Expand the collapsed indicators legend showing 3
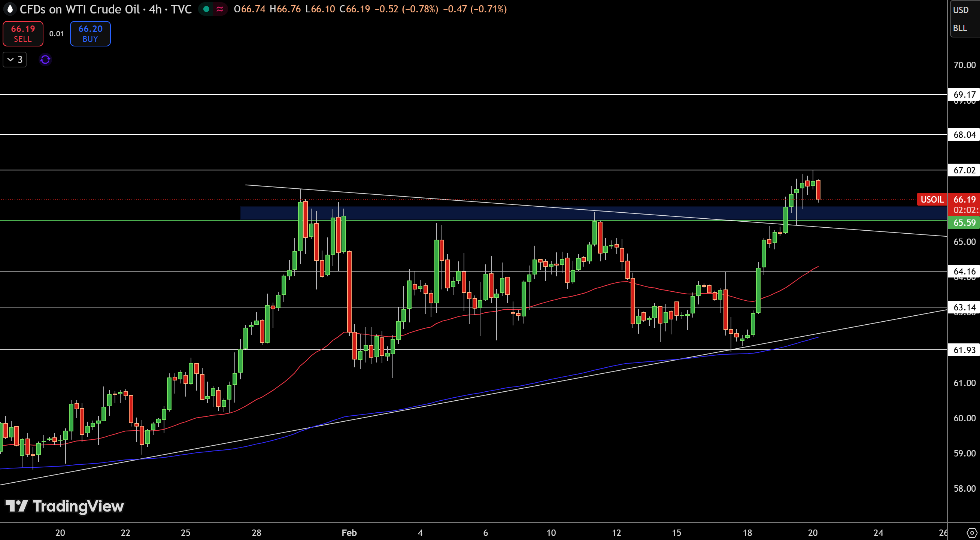Screen dimensions: 980x540 15,60
